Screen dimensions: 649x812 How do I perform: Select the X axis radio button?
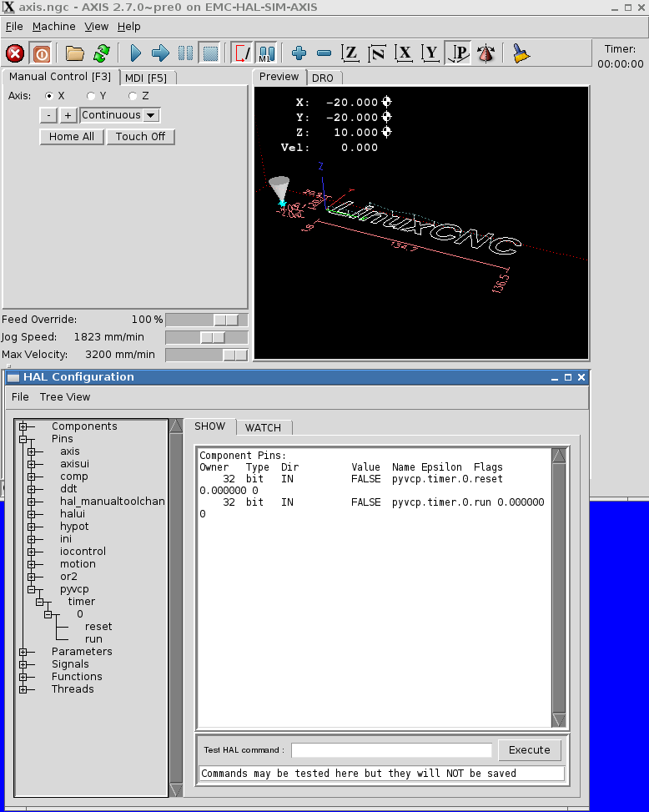[49, 96]
